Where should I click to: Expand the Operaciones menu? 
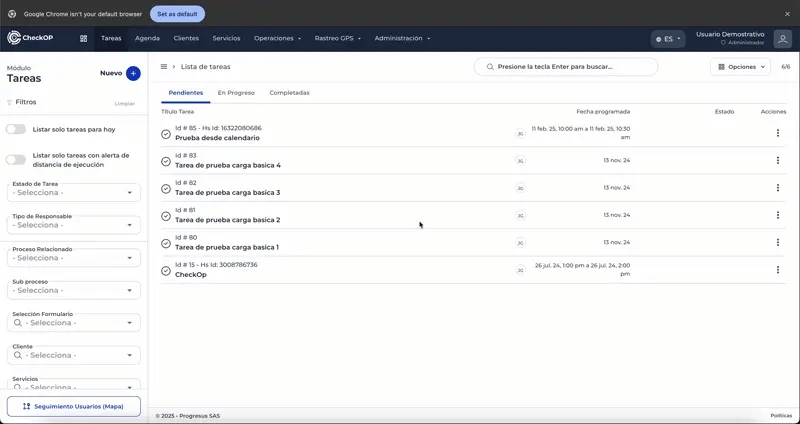(278, 38)
